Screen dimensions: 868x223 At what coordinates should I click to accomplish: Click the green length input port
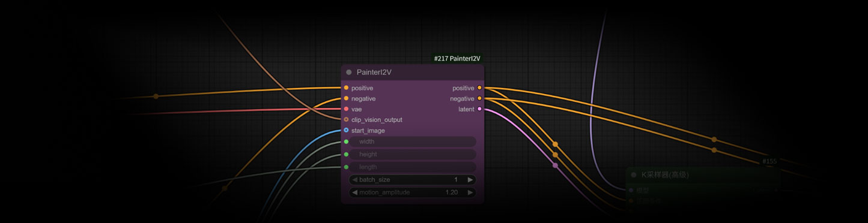(x=346, y=167)
